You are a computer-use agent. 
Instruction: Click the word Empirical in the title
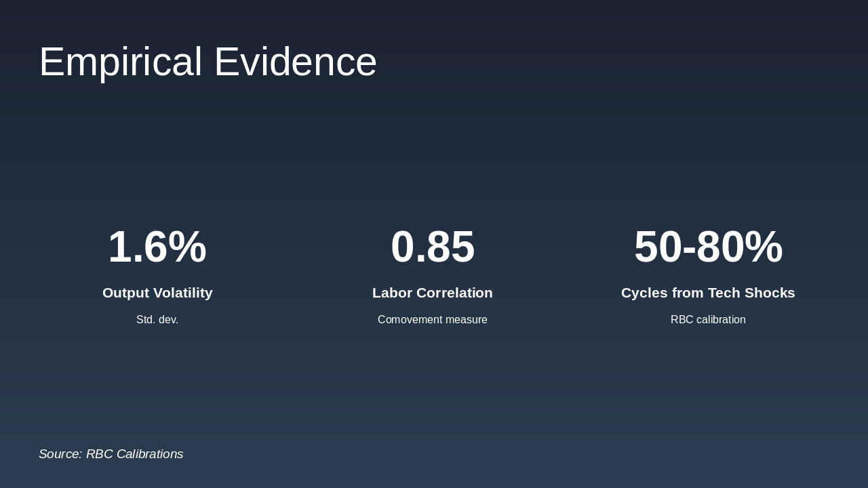click(120, 62)
